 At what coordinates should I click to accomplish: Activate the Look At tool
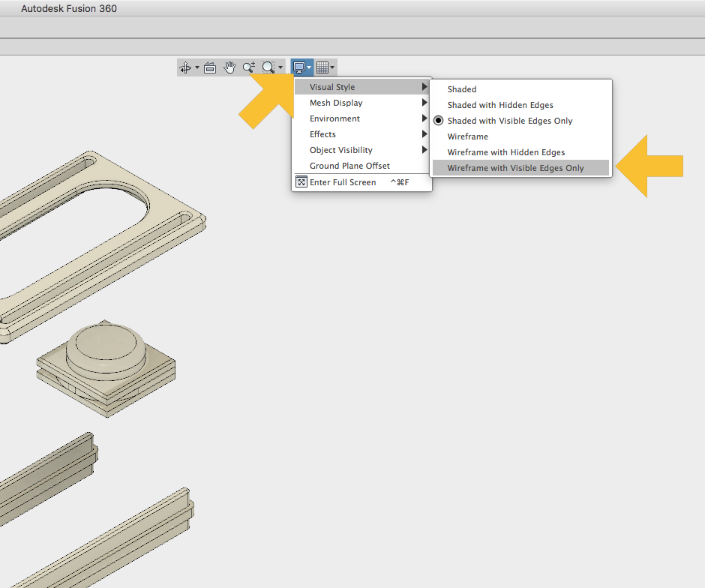coord(210,67)
